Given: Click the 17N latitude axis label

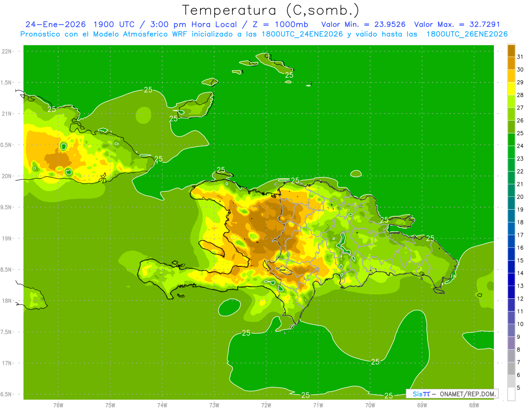Looking at the screenshot, I should click(8, 364).
